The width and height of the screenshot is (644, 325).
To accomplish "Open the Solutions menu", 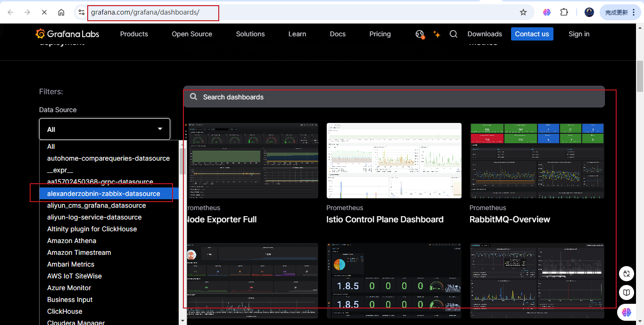I will coord(250,34).
